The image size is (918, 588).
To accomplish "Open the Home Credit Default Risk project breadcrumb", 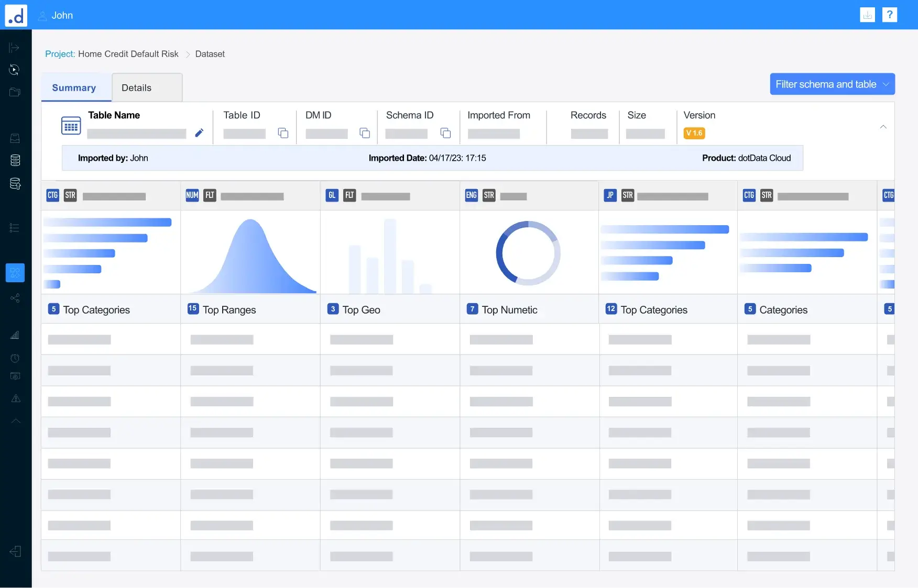I will [128, 54].
